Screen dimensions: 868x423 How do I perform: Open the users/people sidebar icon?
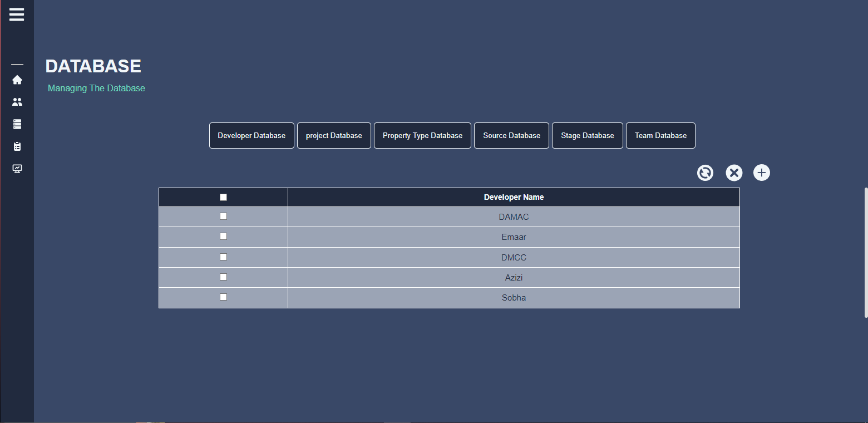[17, 102]
